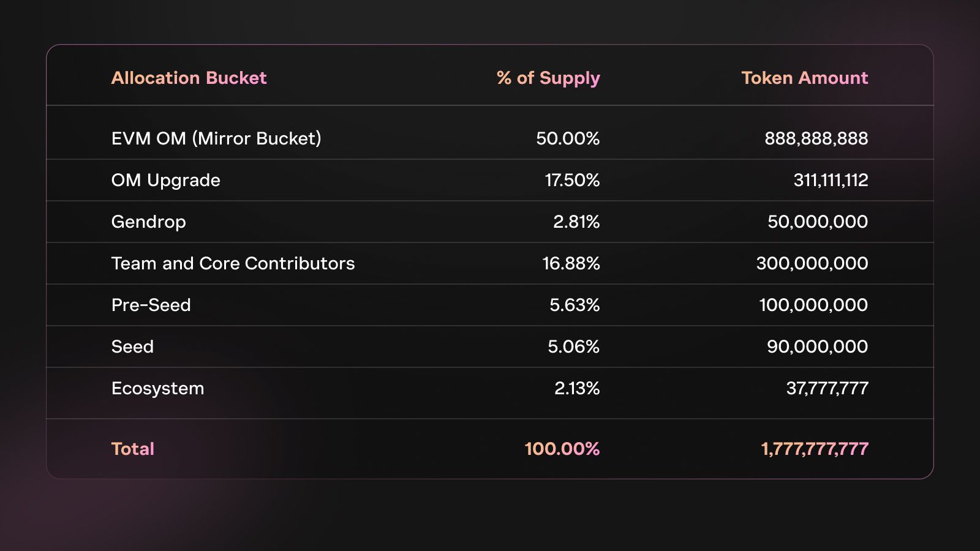Screen dimensions: 980x551
Task: Click the 17.50% supply value
Action: (572, 180)
